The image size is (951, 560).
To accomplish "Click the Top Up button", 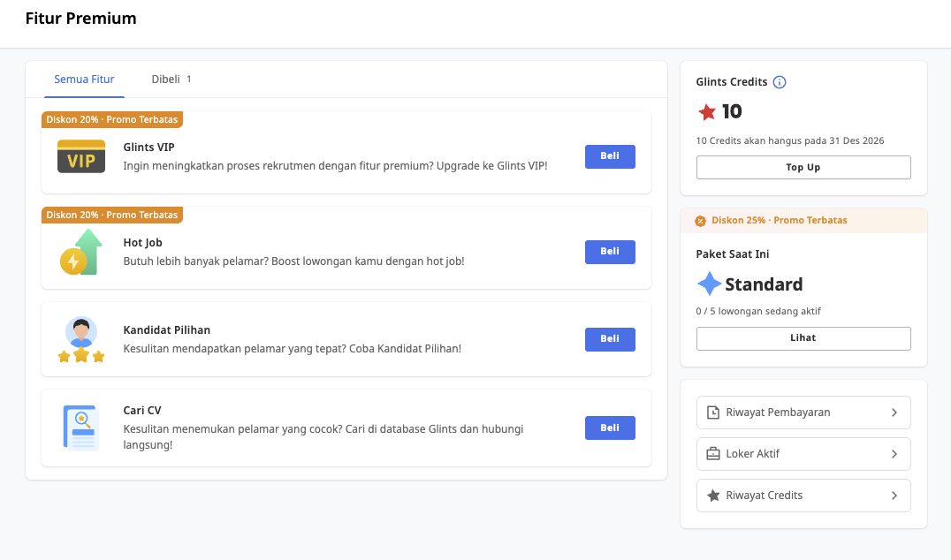I will point(803,167).
